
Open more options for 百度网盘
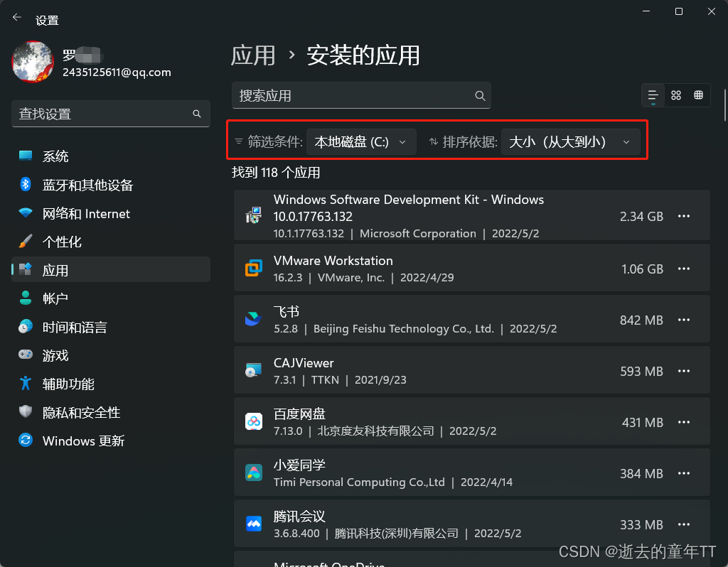click(x=684, y=422)
